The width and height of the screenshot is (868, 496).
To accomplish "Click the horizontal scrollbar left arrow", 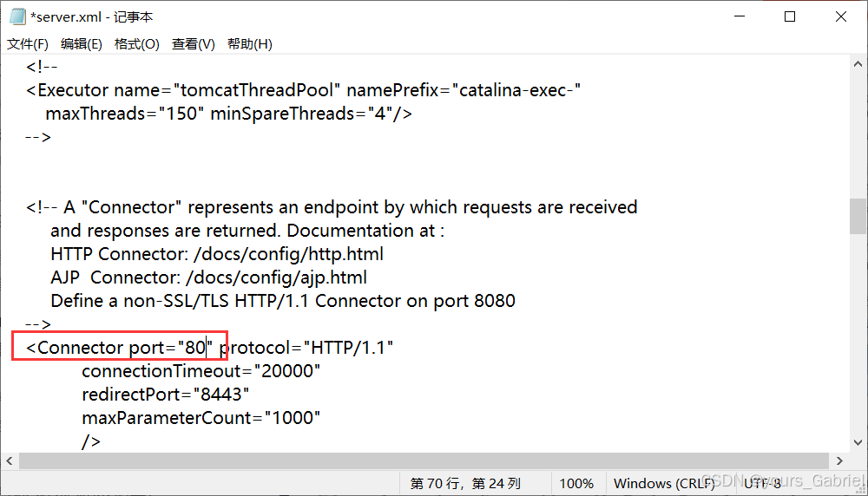I will click(x=10, y=460).
